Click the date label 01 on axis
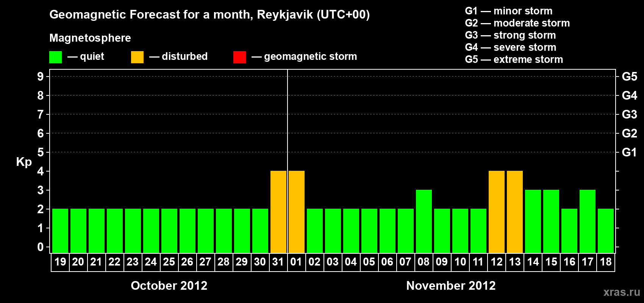 coord(296,262)
